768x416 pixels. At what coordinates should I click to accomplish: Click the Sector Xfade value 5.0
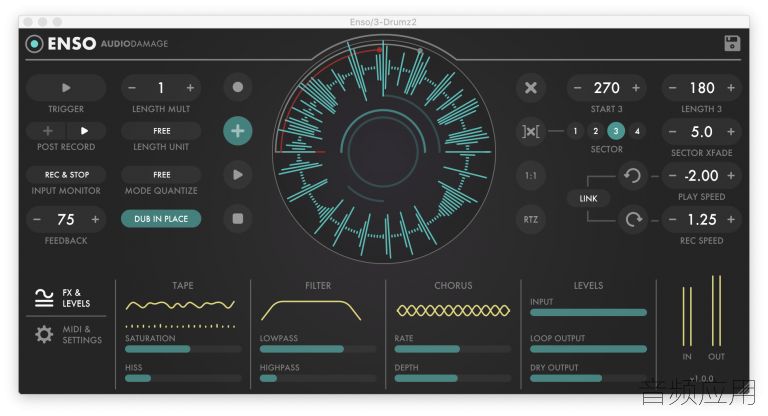click(x=701, y=132)
